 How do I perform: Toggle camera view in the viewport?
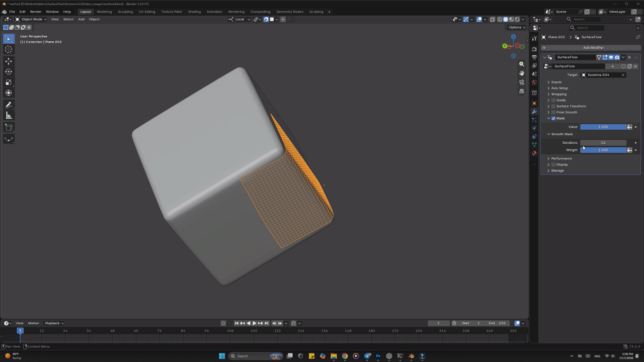pos(522,82)
